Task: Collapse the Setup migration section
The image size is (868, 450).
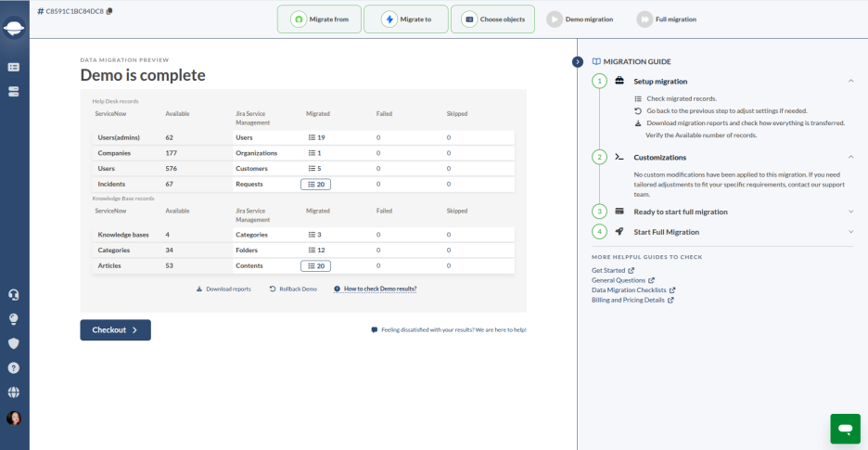Action: 850,81
